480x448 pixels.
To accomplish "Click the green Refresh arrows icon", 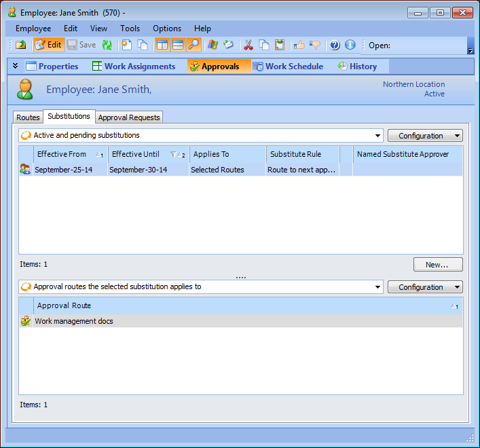I will coord(107,45).
